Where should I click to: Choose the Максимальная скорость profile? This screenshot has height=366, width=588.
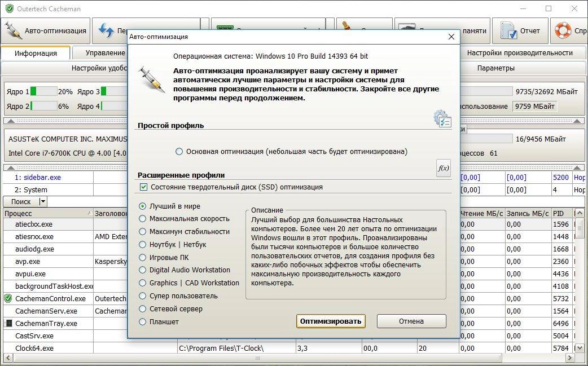[143, 218]
